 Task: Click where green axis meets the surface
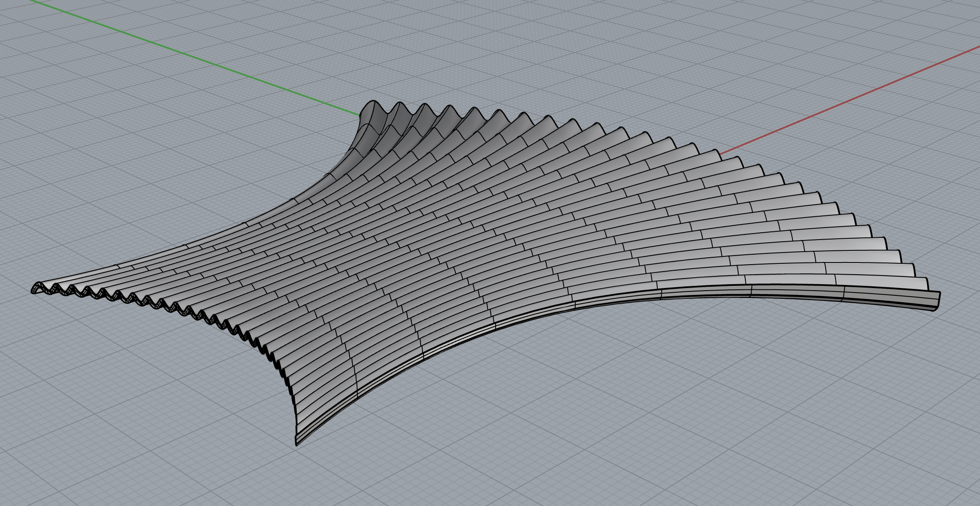pos(359,115)
